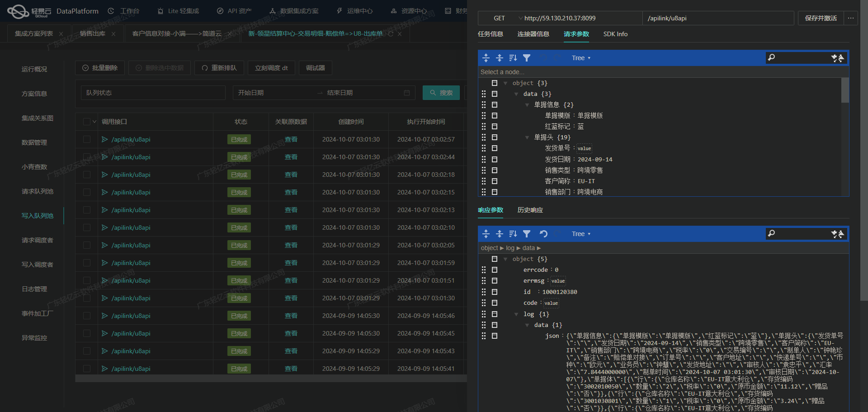
Task: Open the GET method dropdown
Action: point(501,18)
